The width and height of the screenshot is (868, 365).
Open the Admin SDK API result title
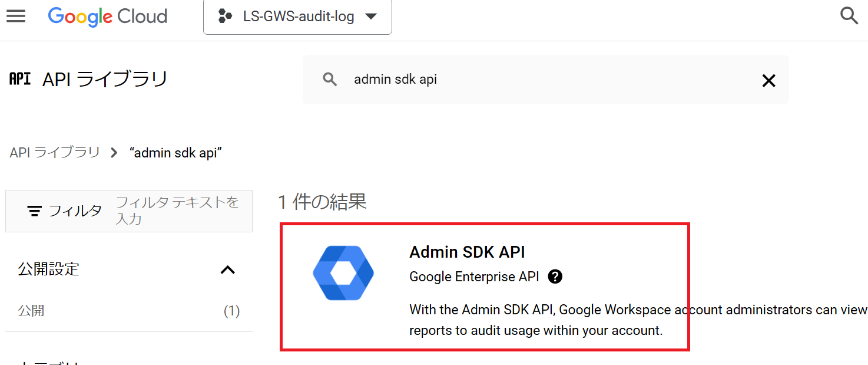tap(467, 252)
